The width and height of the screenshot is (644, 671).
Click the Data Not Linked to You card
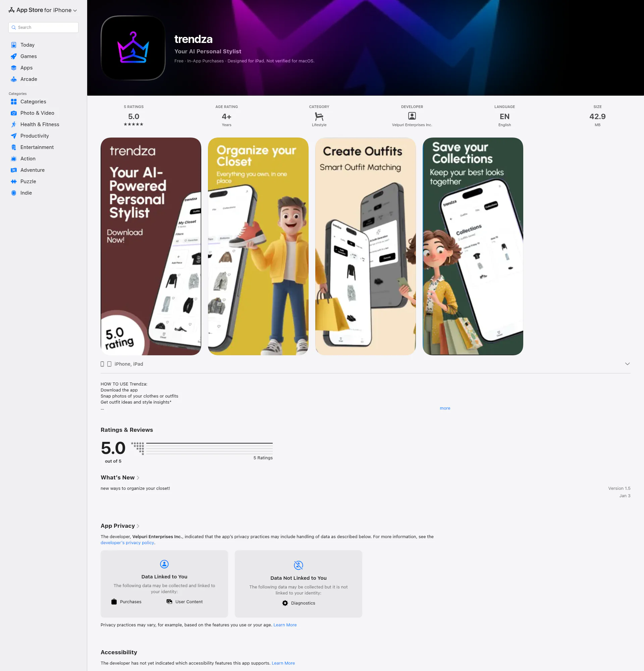pyautogui.click(x=299, y=584)
